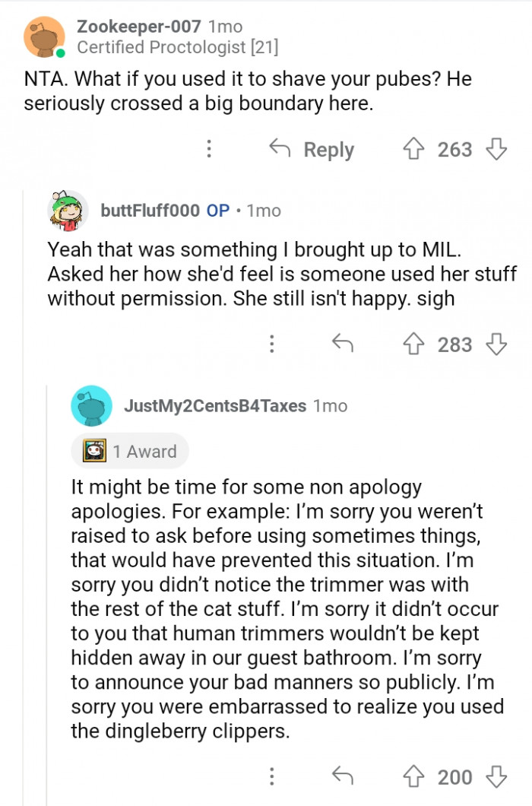Open more options on Zookeeper-007's comment

[208, 150]
